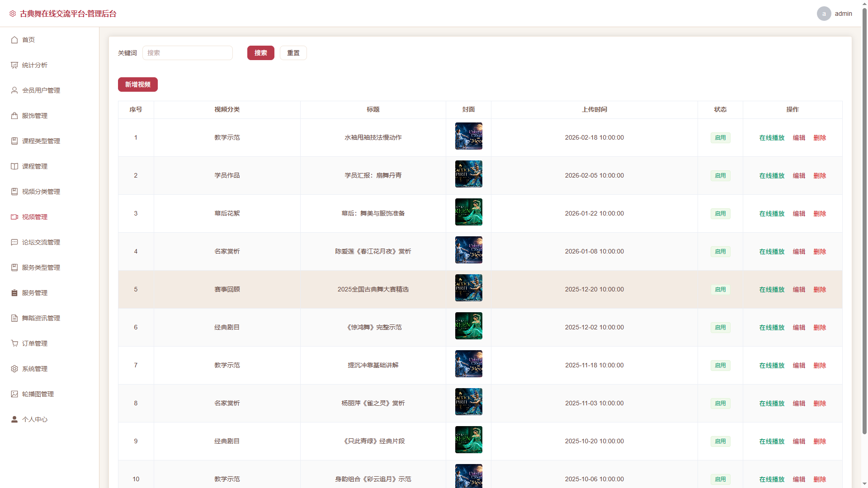Click 编辑 for 杨丽萍《雀之灵》赏析

click(x=799, y=404)
